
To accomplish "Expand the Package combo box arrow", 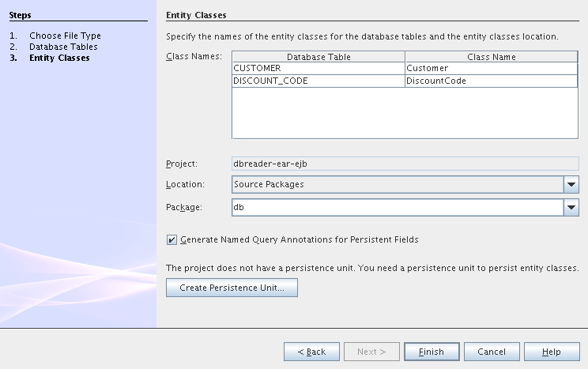I will [x=571, y=207].
